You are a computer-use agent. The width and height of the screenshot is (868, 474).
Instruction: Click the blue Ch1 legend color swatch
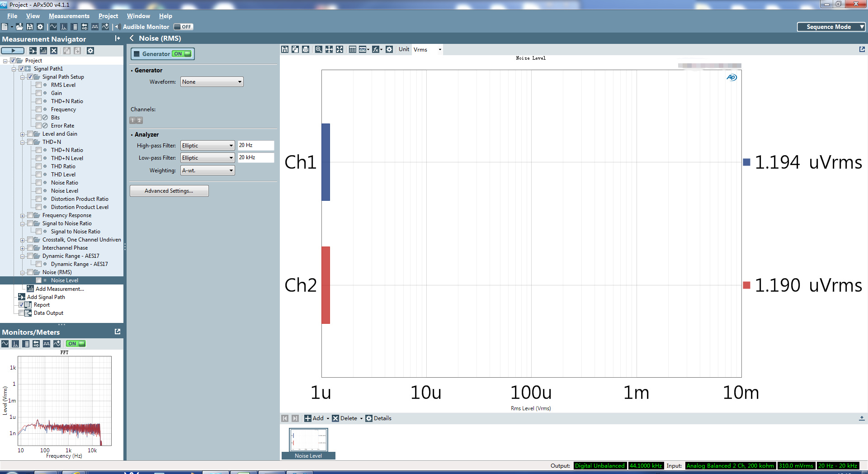[x=747, y=162]
